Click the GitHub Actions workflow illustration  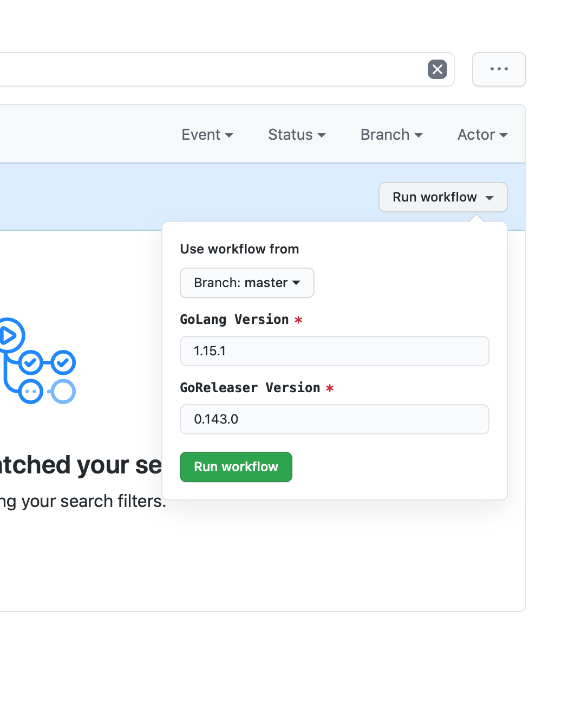pos(37,361)
